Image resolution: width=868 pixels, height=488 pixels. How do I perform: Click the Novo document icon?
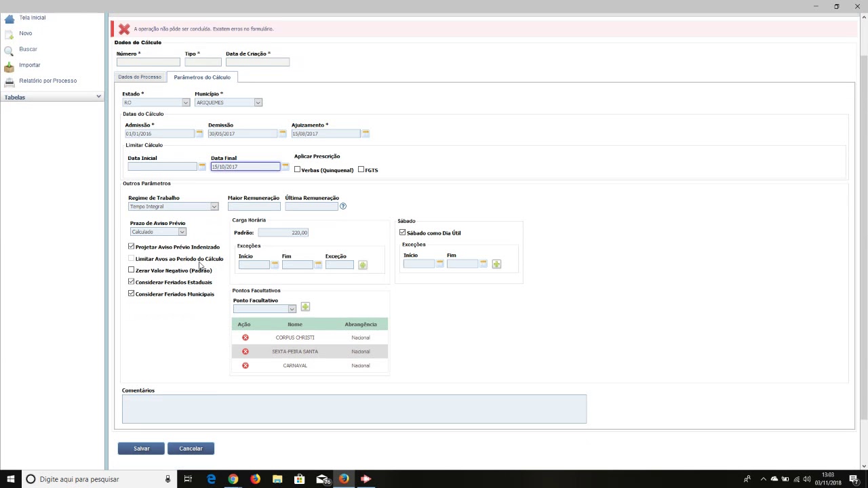(9, 34)
